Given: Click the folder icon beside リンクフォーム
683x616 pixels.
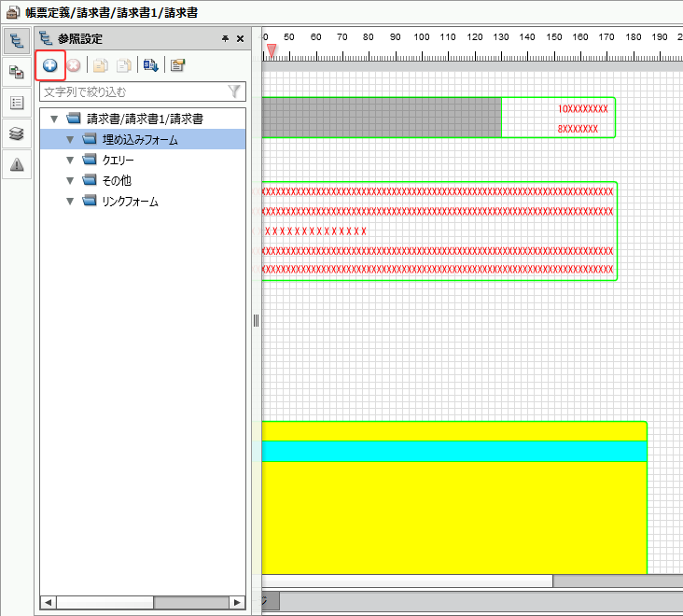Looking at the screenshot, I should point(90,201).
